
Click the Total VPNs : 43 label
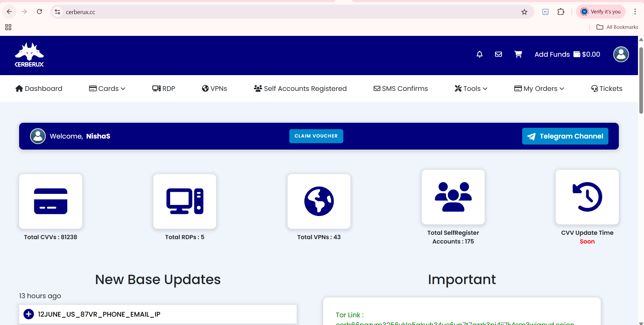[x=319, y=237]
